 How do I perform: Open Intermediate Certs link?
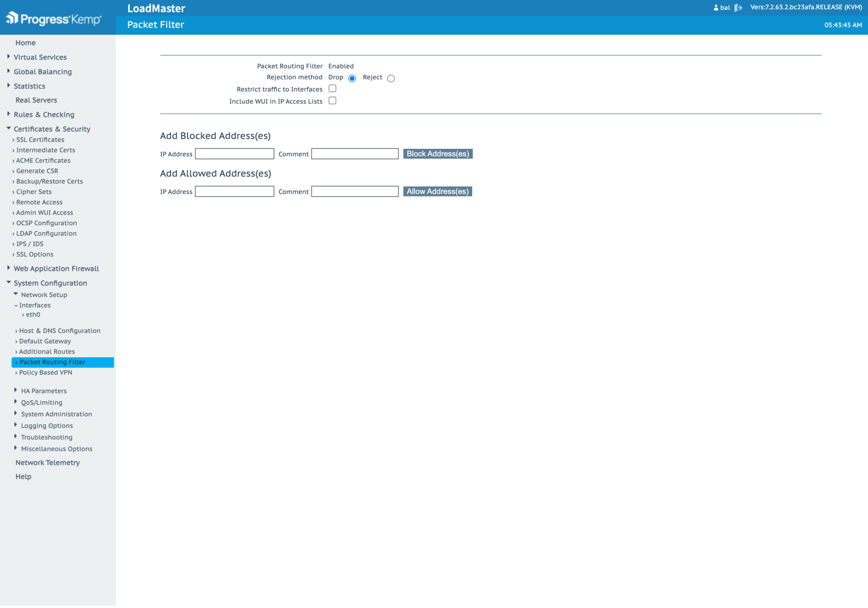[45, 150]
